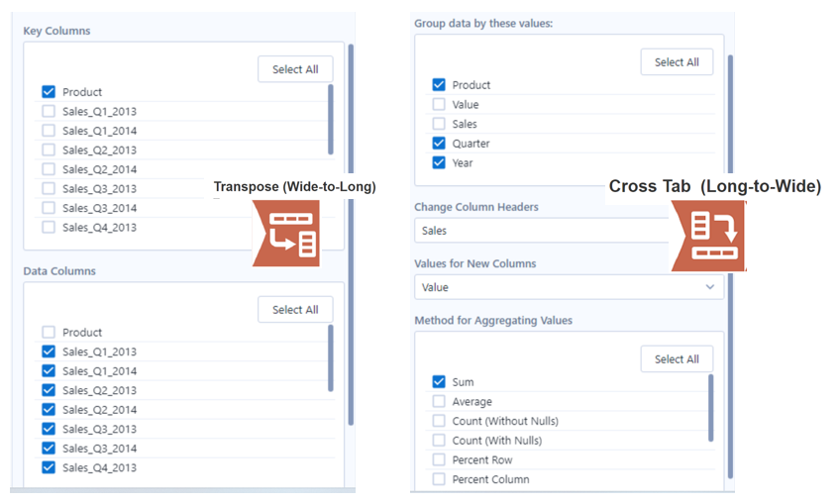The height and width of the screenshot is (504, 838).
Task: Uncheck Sum aggregation method
Action: [x=439, y=381]
